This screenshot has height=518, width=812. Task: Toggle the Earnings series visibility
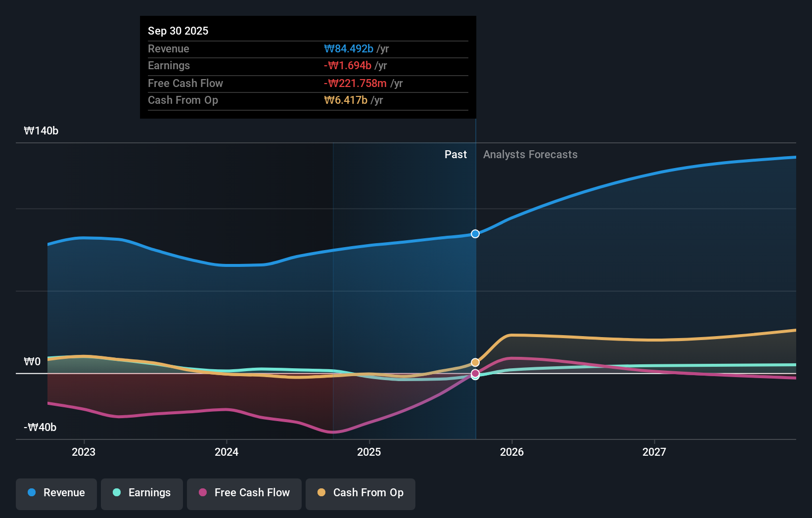coord(142,493)
